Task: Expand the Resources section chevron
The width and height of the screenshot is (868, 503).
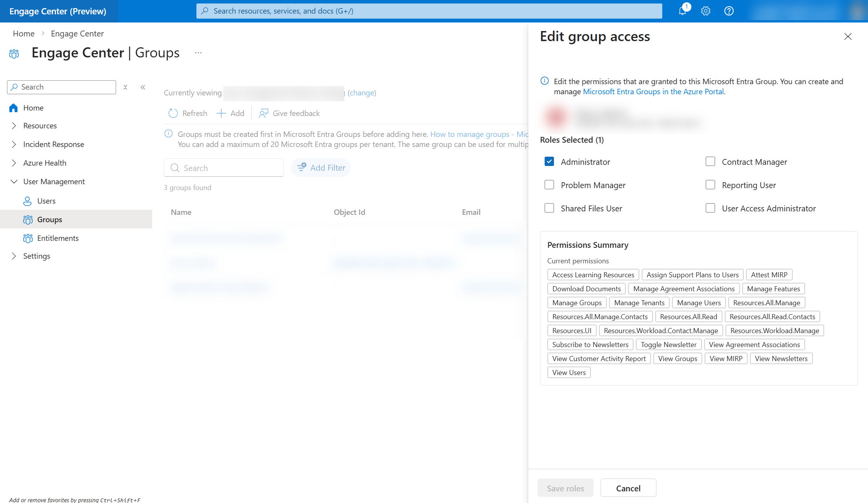Action: pyautogui.click(x=14, y=126)
